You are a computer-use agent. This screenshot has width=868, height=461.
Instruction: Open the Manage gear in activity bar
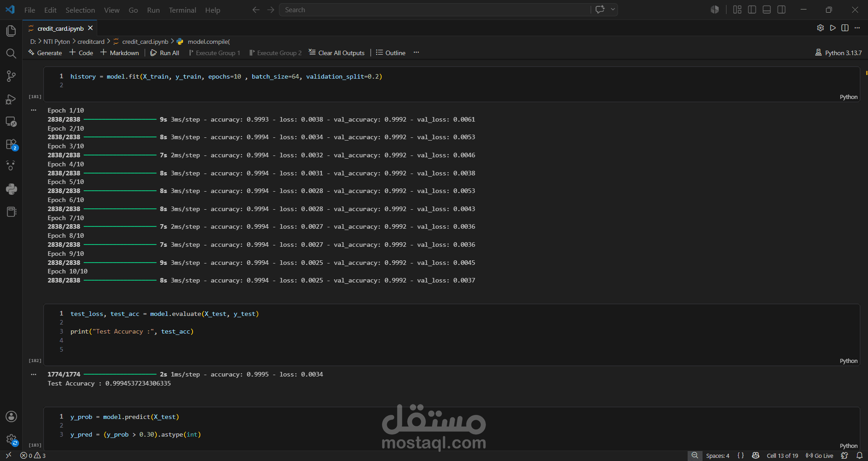point(11,439)
